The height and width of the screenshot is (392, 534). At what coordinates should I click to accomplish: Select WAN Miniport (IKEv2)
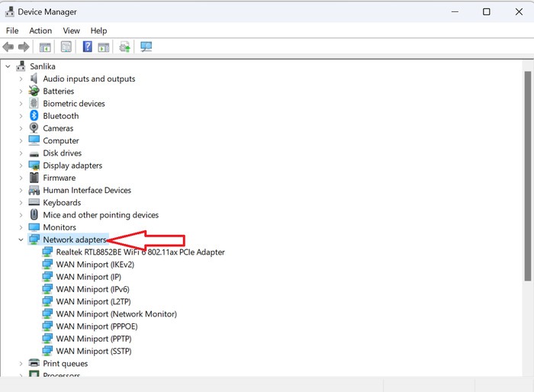coord(95,265)
